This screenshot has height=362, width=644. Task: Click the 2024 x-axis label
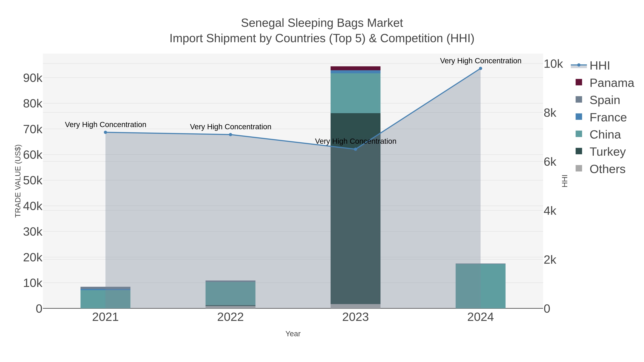pyautogui.click(x=480, y=317)
